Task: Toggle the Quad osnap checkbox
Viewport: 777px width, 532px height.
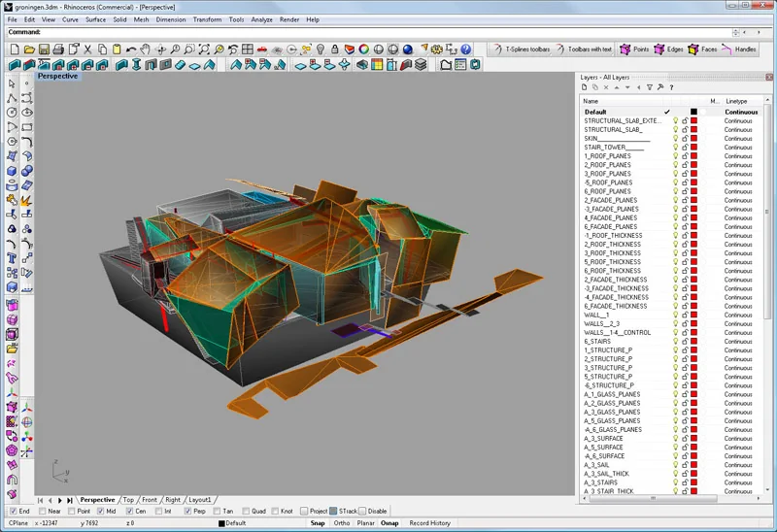Action: (246, 511)
